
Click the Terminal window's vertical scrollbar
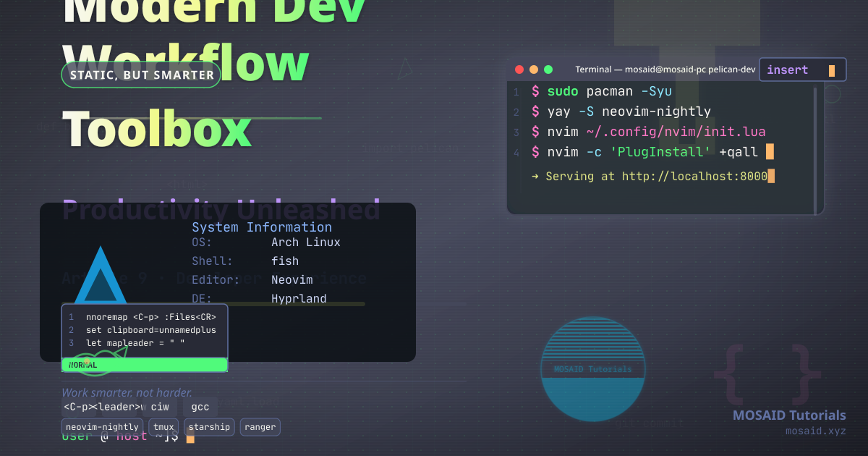coord(816,151)
